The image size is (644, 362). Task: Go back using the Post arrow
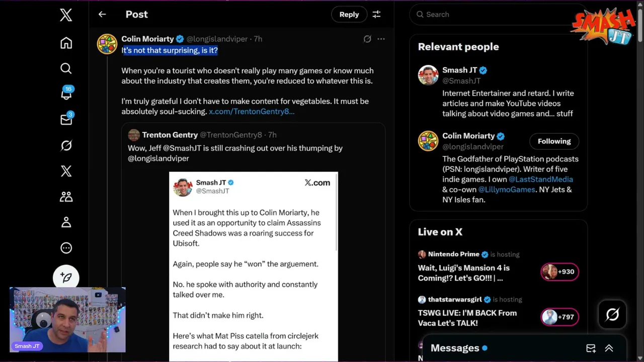[x=102, y=15]
